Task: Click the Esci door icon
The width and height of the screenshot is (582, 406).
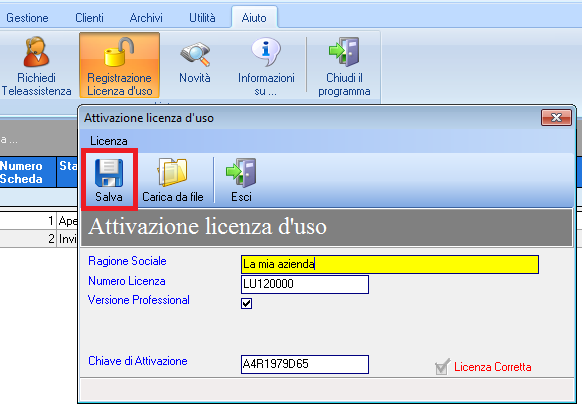Action: 241,172
